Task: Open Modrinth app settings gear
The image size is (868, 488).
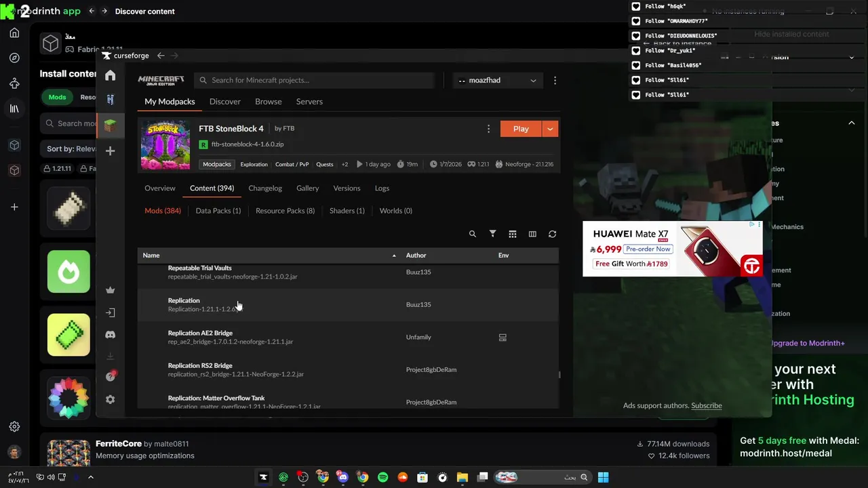Action: 14,426
